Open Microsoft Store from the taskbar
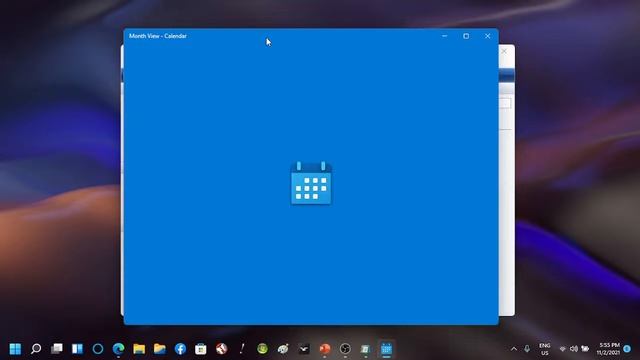 tap(201, 349)
